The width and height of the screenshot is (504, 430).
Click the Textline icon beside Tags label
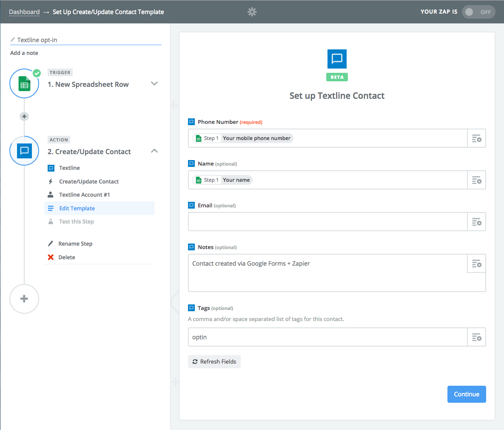[191, 308]
